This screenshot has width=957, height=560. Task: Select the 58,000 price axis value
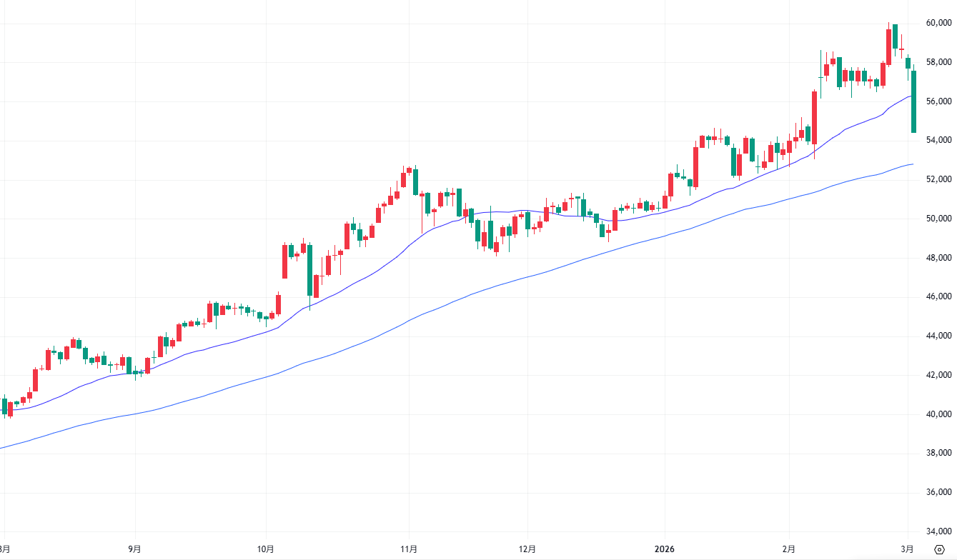(937, 62)
